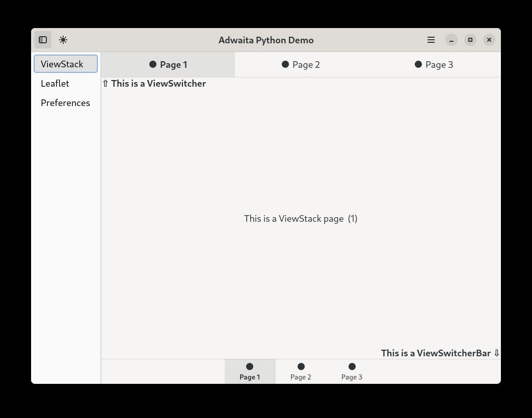Toggle Page 1 in the bottom ViewSwitcherBar
The width and height of the screenshot is (532, 418).
point(250,371)
